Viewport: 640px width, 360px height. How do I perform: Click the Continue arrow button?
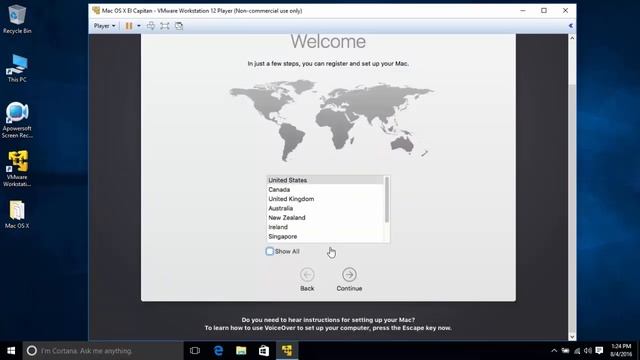pyautogui.click(x=349, y=275)
